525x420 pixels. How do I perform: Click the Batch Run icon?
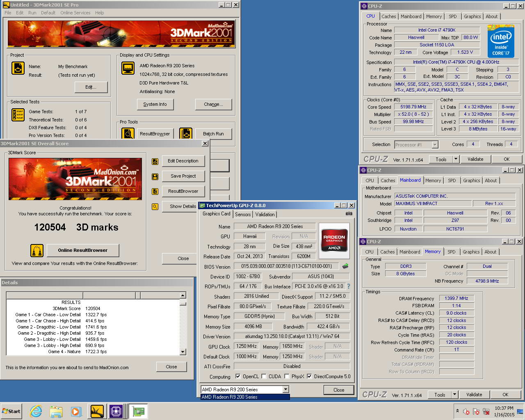coord(186,134)
